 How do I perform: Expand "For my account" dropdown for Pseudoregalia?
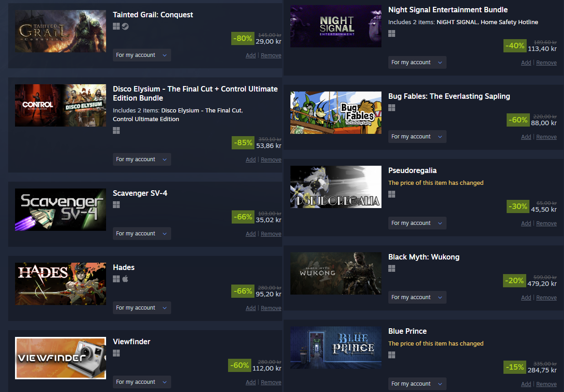click(x=417, y=223)
